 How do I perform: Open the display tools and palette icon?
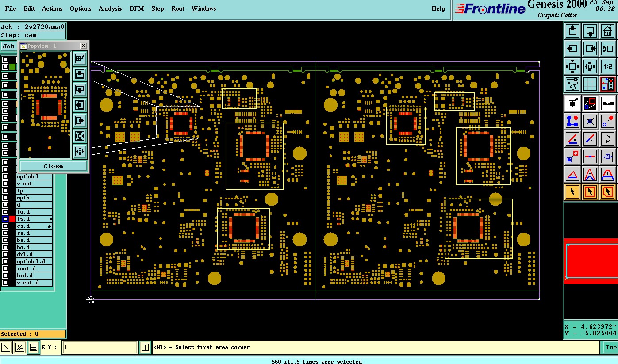pos(572,84)
